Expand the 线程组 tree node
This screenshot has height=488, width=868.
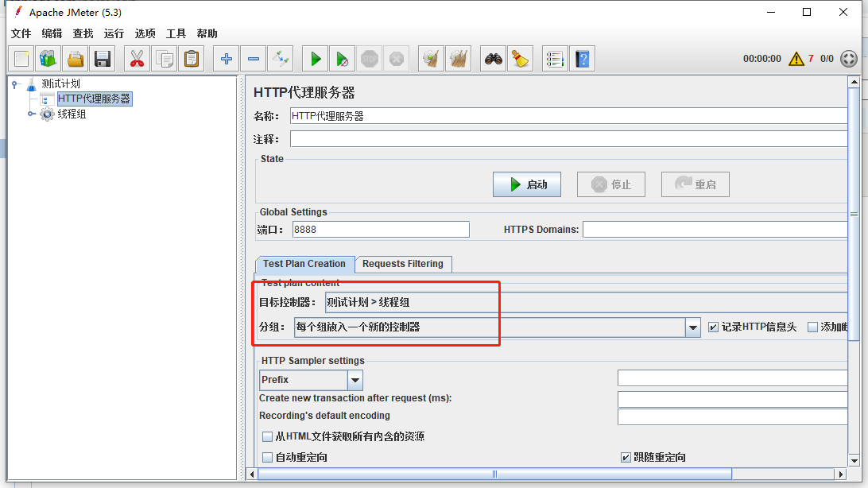[x=32, y=114]
